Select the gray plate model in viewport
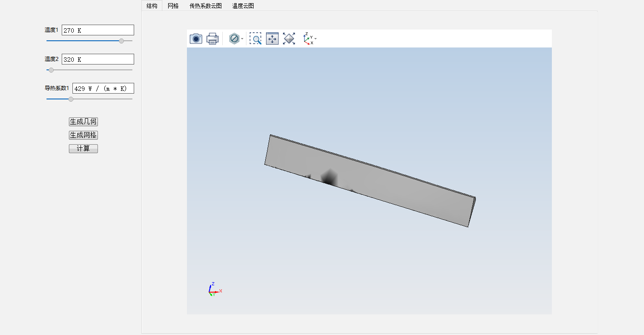This screenshot has width=644, height=335. 370,180
